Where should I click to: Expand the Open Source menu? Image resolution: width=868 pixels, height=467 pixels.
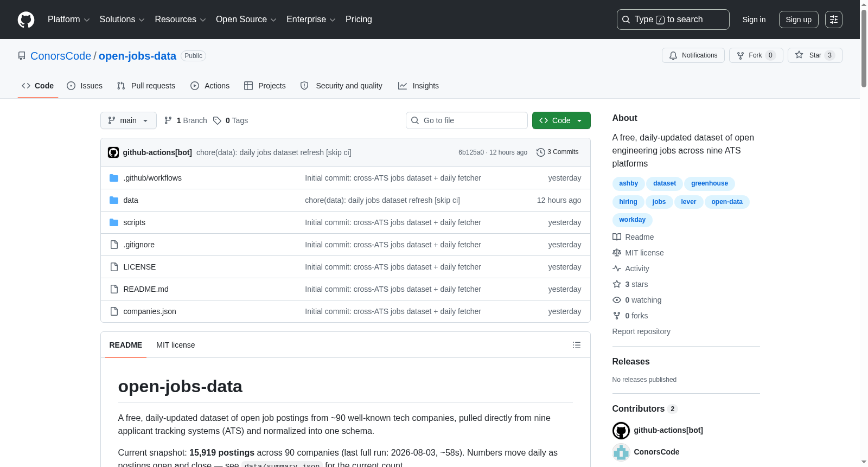pos(246,20)
